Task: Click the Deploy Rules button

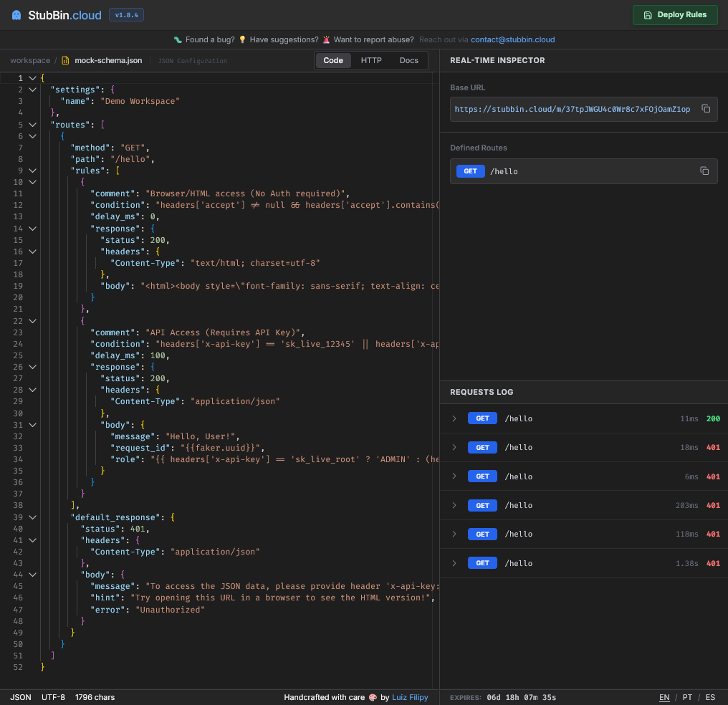Action: tap(674, 14)
